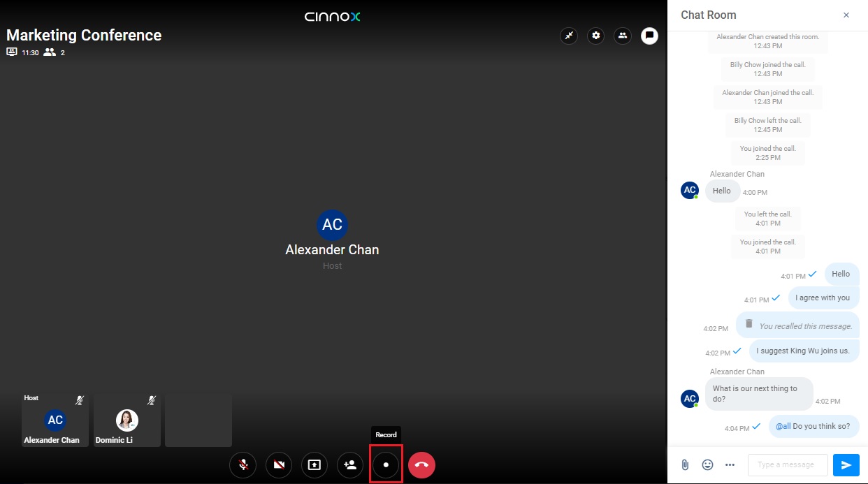
Task: Click the 'What is our next thing to do?' message
Action: 759,394
